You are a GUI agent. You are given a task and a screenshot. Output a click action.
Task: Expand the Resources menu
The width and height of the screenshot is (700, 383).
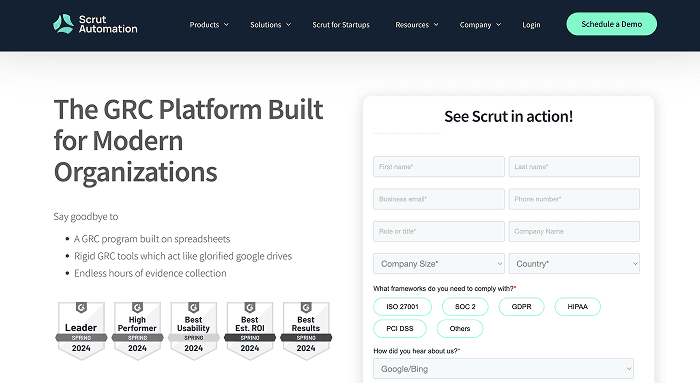tap(417, 25)
